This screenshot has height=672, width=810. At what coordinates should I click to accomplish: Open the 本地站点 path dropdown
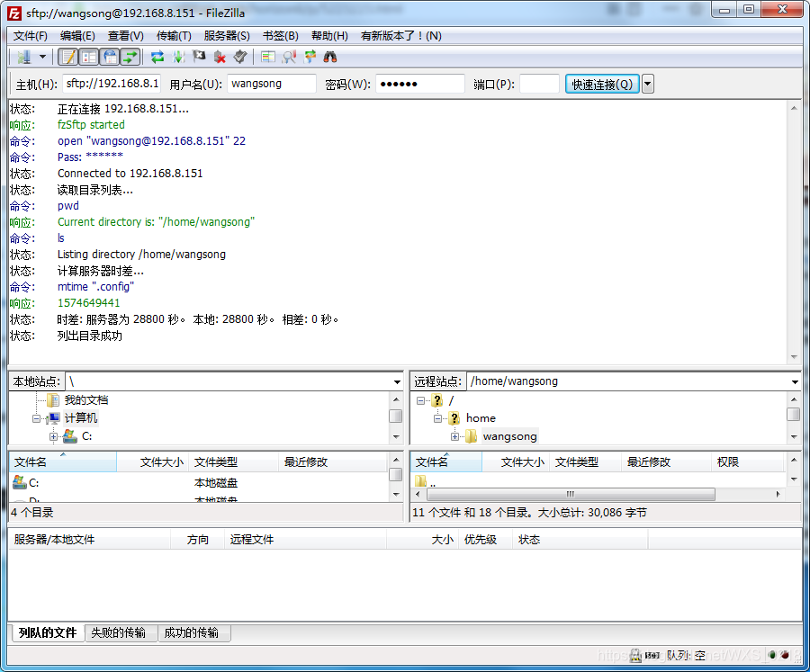(397, 381)
